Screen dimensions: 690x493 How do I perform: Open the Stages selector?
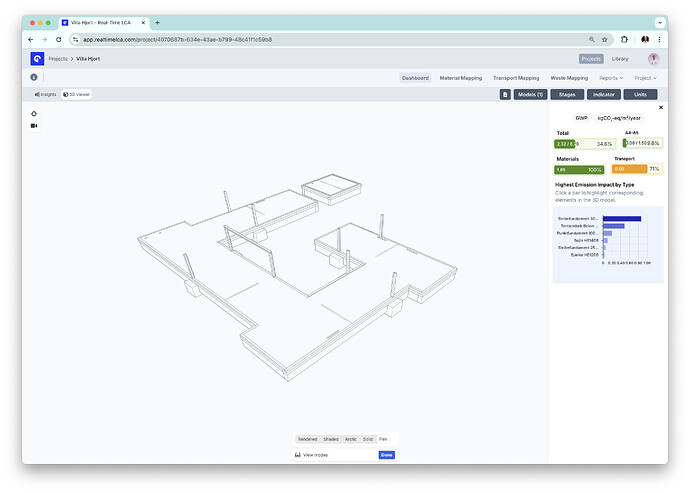(x=567, y=95)
